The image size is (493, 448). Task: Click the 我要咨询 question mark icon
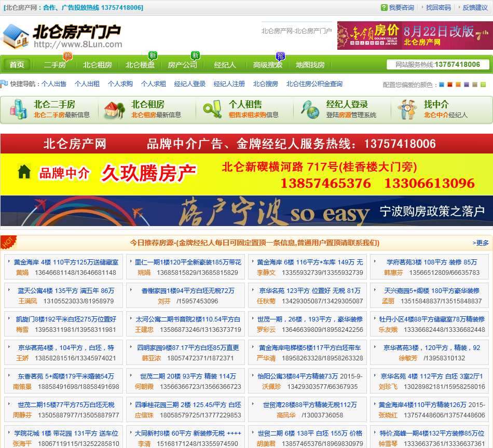point(384,8)
